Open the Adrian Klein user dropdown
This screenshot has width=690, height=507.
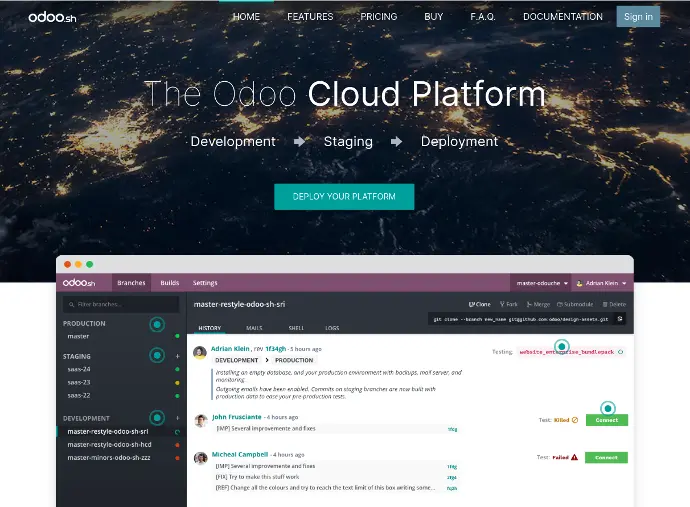tap(602, 283)
